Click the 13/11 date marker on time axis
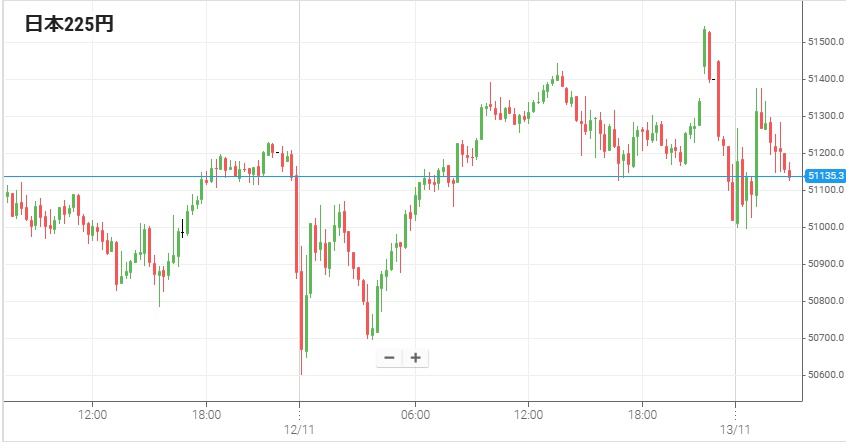Image resolution: width=846 pixels, height=442 pixels. click(x=735, y=428)
